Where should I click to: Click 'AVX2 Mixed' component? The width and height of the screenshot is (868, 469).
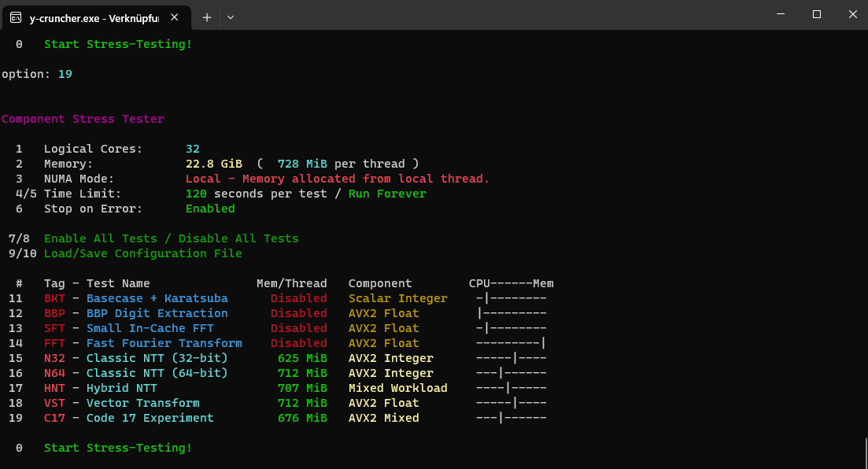click(x=383, y=418)
